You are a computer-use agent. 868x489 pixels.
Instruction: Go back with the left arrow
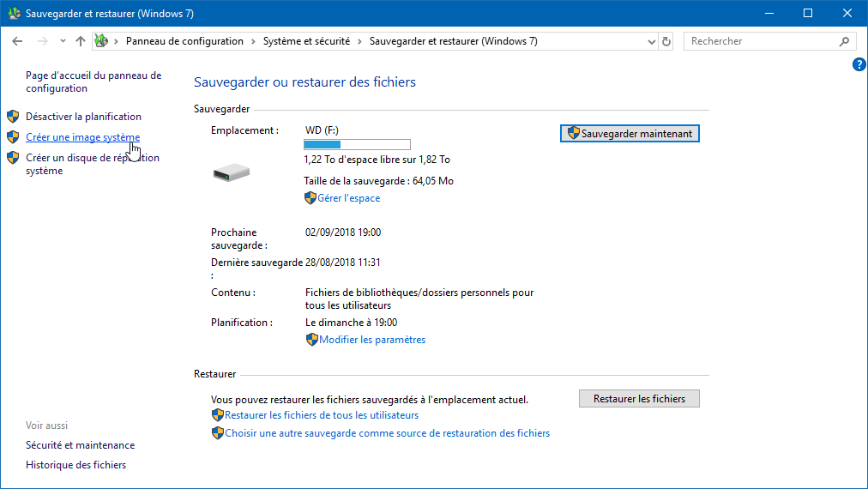[x=17, y=41]
